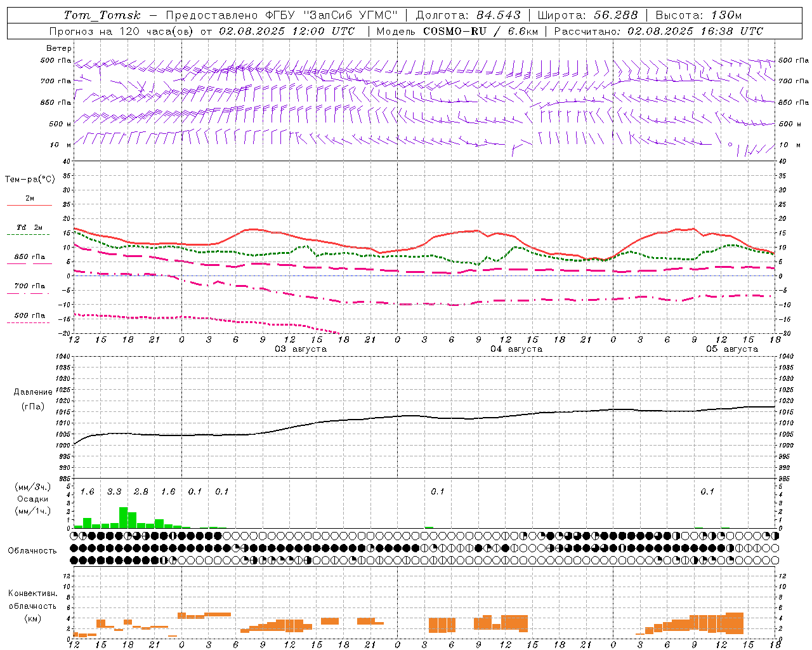Screen dimensions: 812x650
Task: Select the "Тем-ра(°C)" temperature panel label
Action: 30,180
